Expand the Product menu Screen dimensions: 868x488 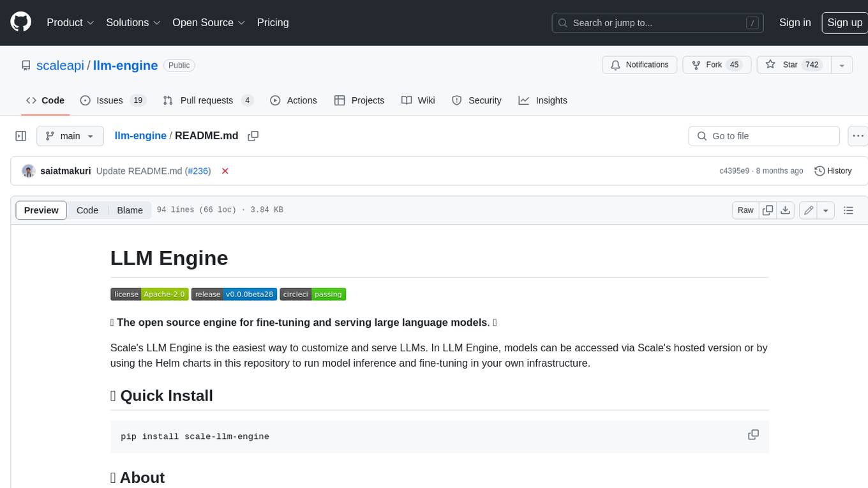(x=70, y=22)
